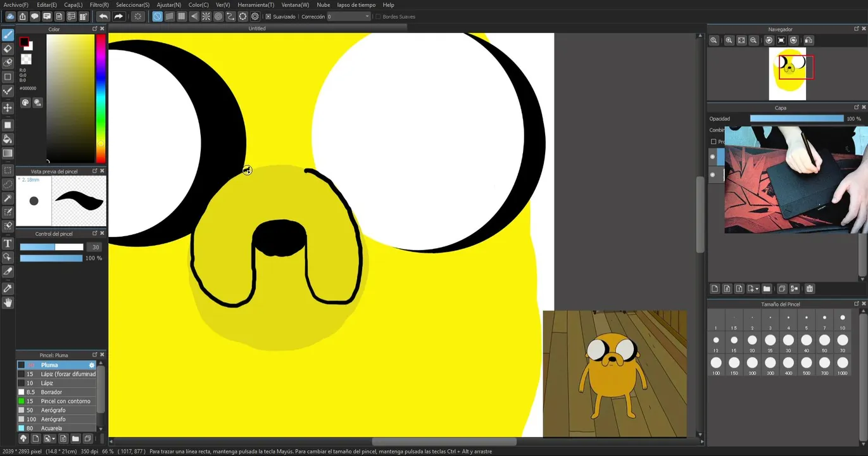The height and width of the screenshot is (456, 868).
Task: Enable crisscross grid snap
Action: pos(182,16)
